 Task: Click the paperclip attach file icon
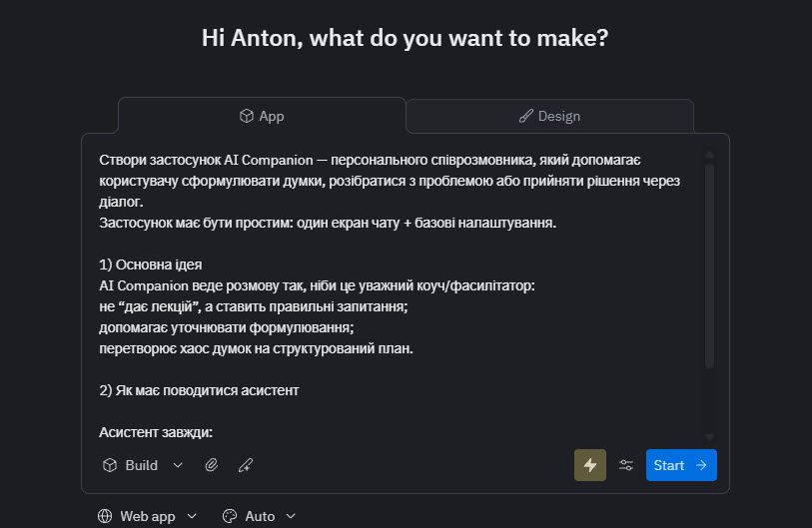212,465
